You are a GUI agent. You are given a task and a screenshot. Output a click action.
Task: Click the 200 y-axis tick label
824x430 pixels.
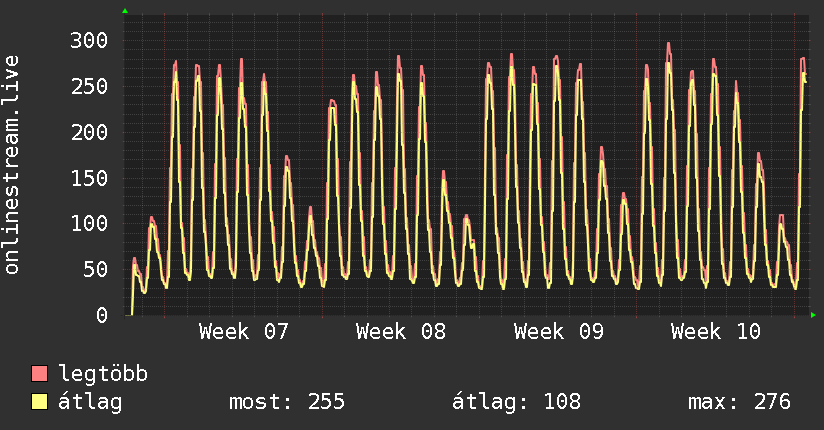[89, 132]
